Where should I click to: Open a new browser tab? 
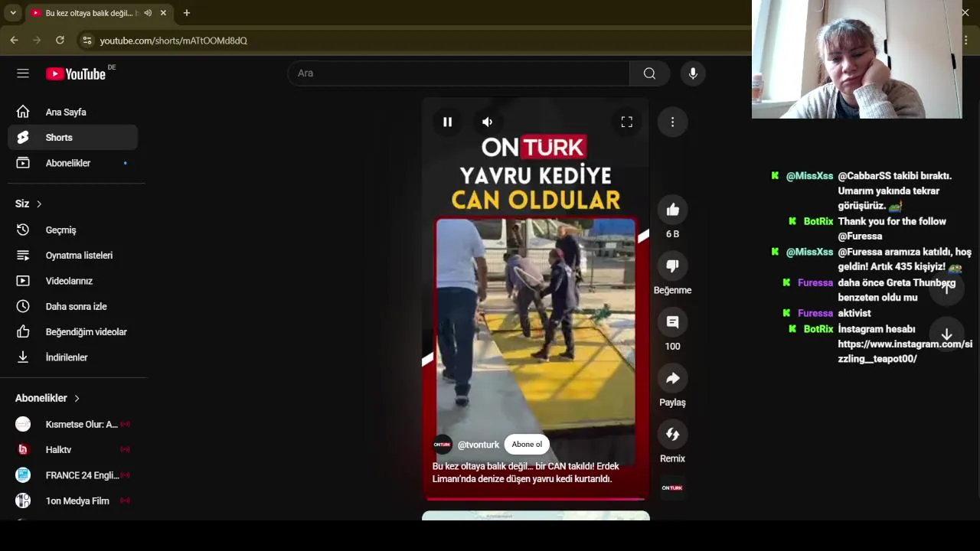click(x=186, y=13)
